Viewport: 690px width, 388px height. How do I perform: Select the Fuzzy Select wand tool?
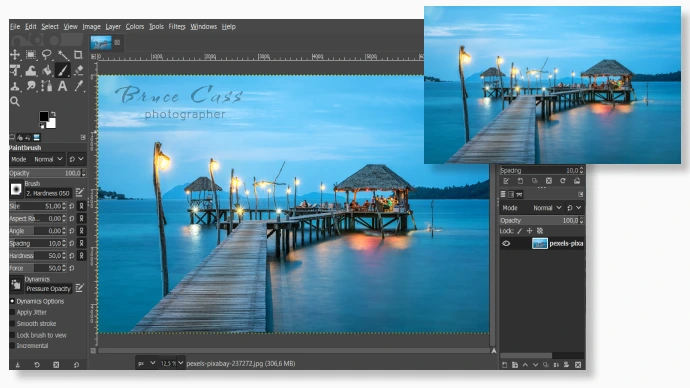tap(62, 55)
